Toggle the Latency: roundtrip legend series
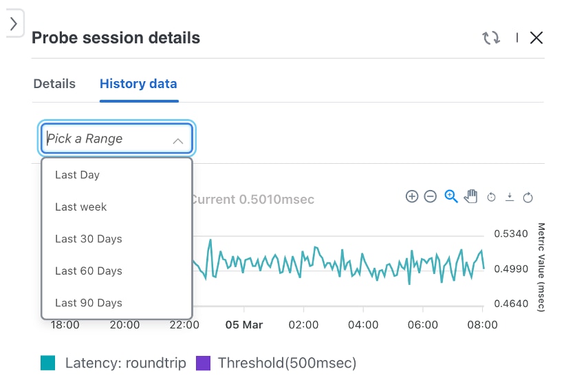Image resolution: width=588 pixels, height=391 pixels. click(114, 363)
